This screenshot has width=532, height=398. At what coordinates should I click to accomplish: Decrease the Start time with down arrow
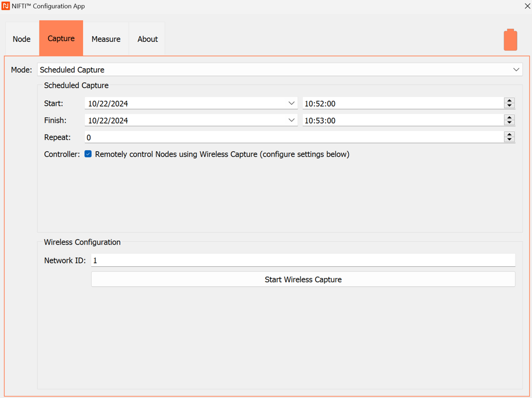(x=509, y=106)
